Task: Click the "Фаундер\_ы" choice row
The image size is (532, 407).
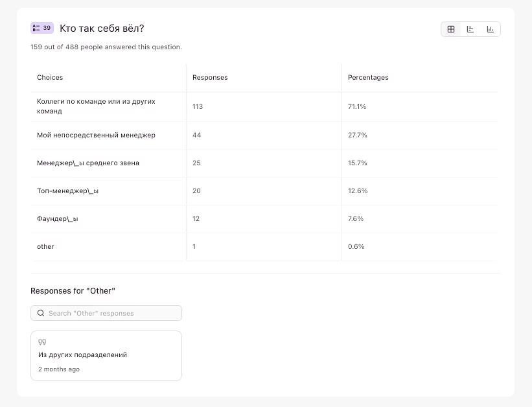Action: click(x=58, y=218)
